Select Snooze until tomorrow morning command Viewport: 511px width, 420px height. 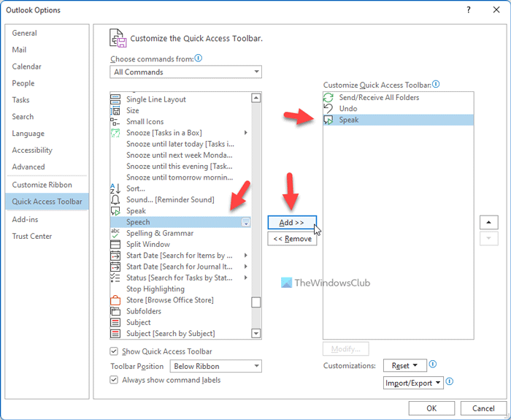180,177
